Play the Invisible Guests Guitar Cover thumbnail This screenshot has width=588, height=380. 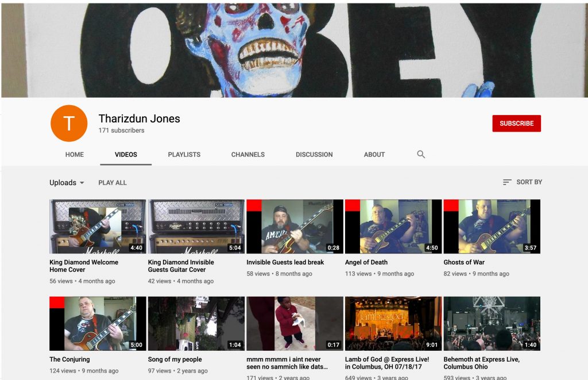click(196, 227)
